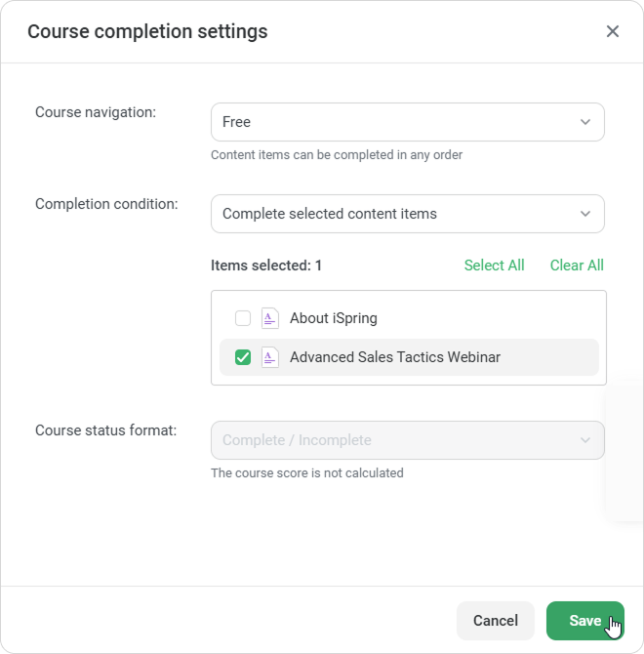
Task: Enable the About iSpring checkbox
Action: pos(243,318)
